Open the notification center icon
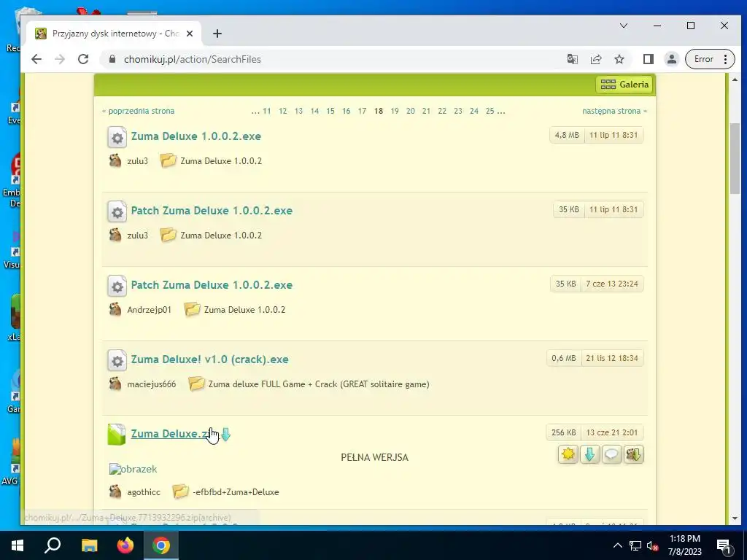This screenshot has width=747, height=560. click(x=724, y=545)
